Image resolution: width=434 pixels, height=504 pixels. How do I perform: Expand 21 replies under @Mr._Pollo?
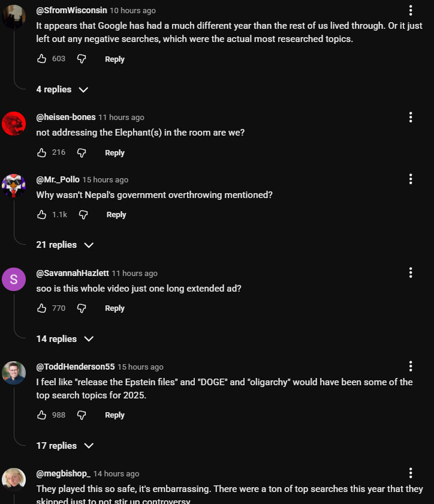click(x=65, y=245)
